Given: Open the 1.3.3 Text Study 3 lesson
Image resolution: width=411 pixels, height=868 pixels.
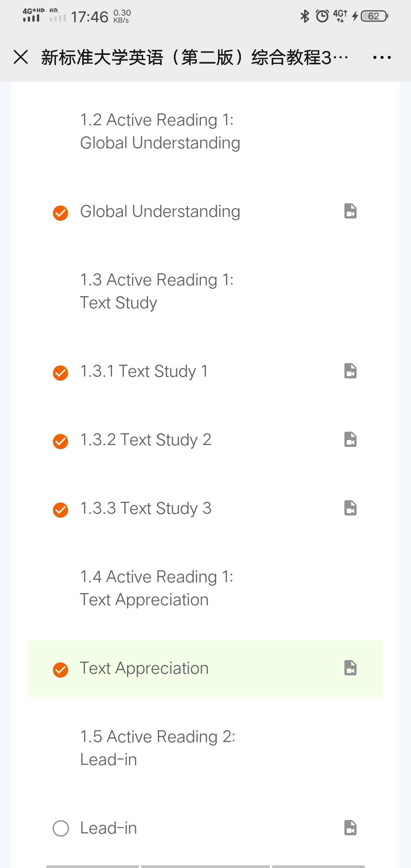Looking at the screenshot, I should (145, 508).
